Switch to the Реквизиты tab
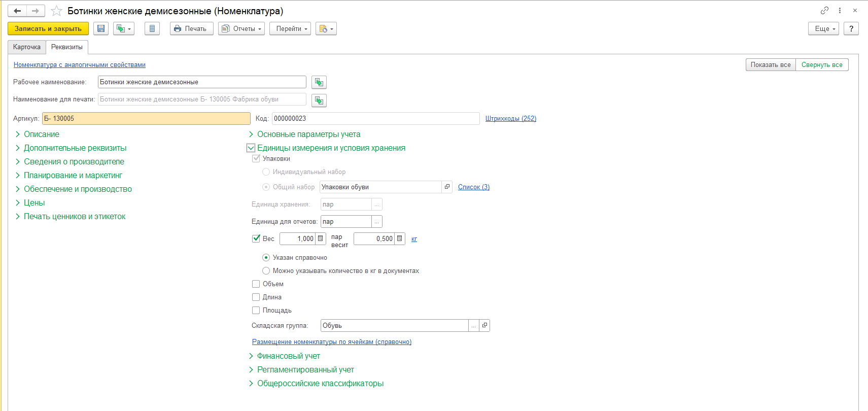The image size is (868, 411). [x=67, y=47]
